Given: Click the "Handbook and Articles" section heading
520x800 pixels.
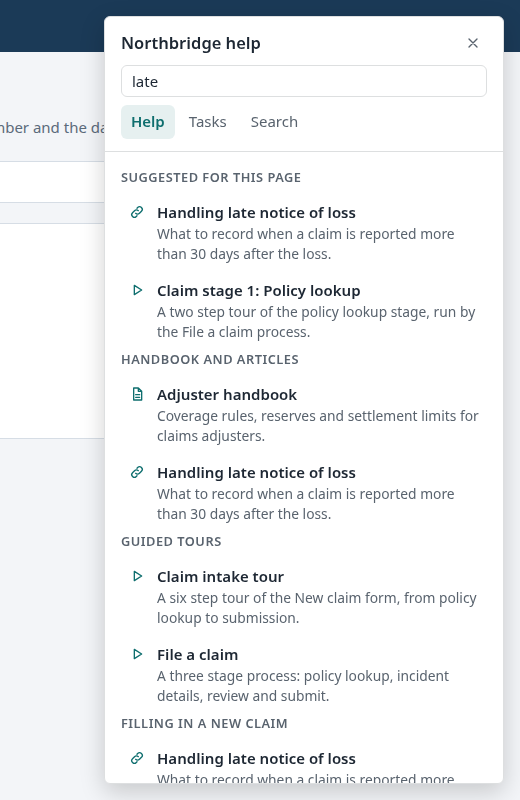Looking at the screenshot, I should [x=210, y=360].
